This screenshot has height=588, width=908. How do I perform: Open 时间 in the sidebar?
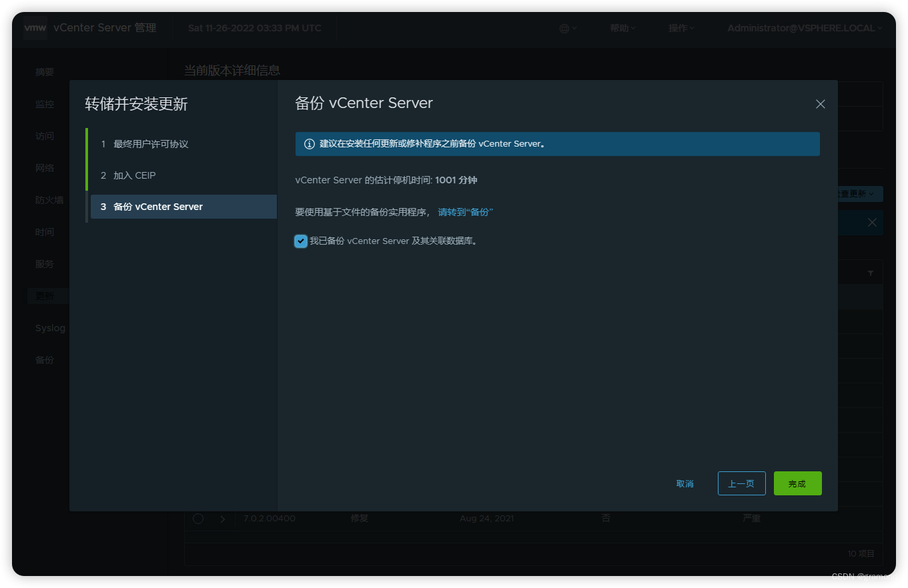click(45, 232)
